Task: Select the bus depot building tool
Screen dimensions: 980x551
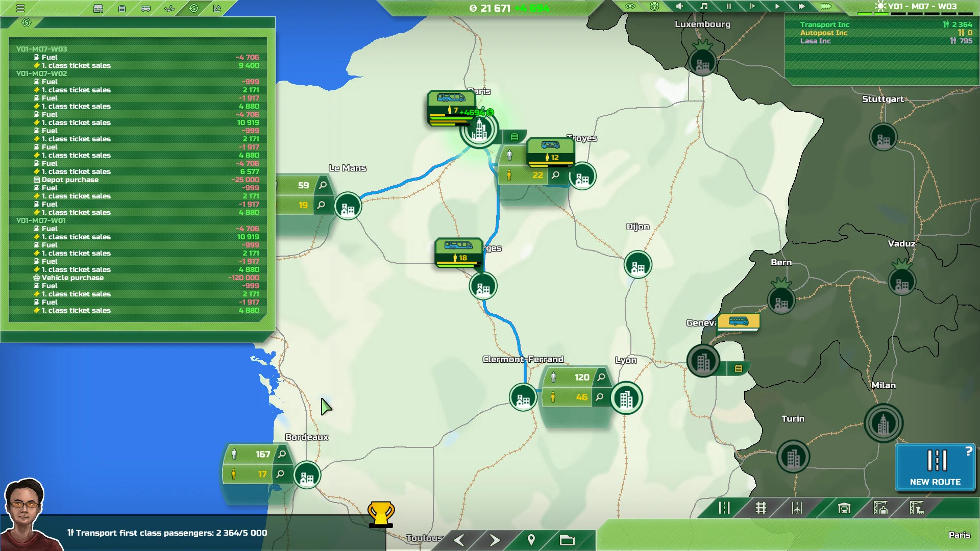Action: click(845, 508)
